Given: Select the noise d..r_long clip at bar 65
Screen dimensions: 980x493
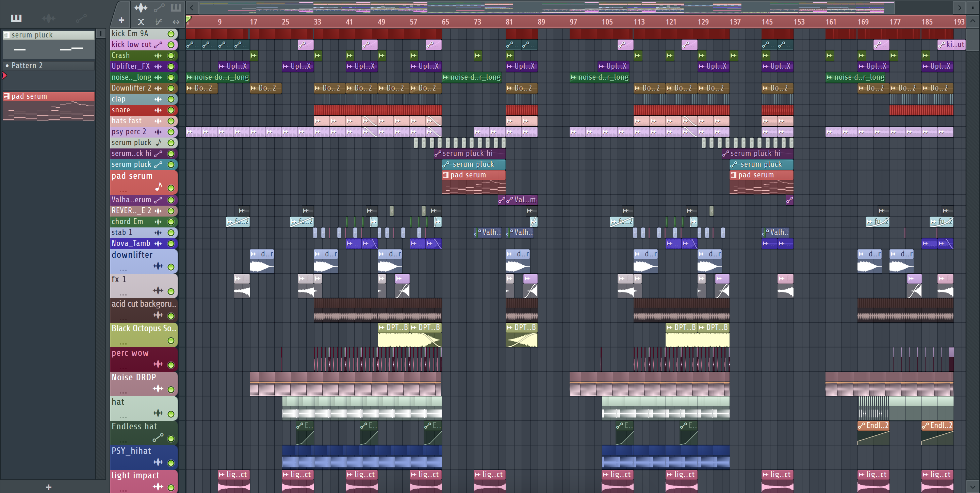Looking at the screenshot, I should click(472, 77).
